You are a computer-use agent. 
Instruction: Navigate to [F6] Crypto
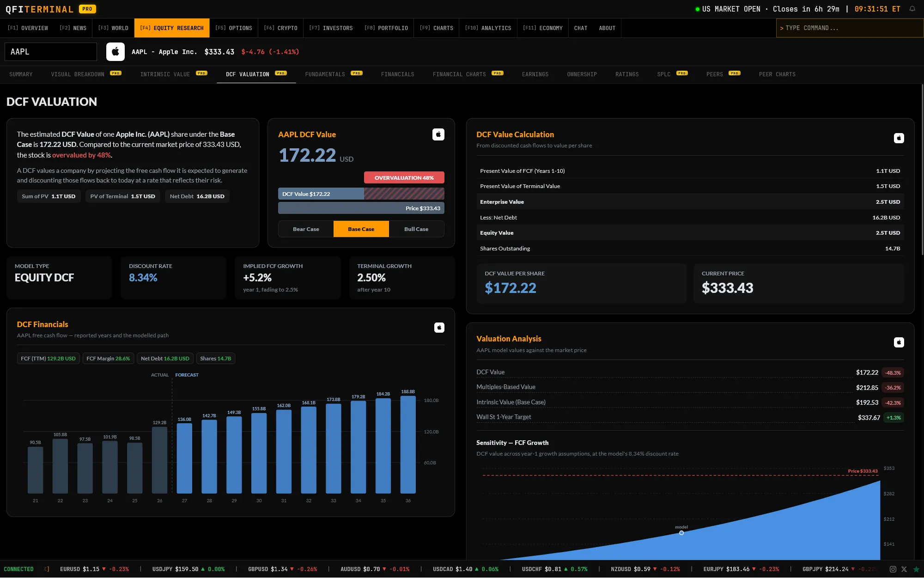click(x=281, y=28)
